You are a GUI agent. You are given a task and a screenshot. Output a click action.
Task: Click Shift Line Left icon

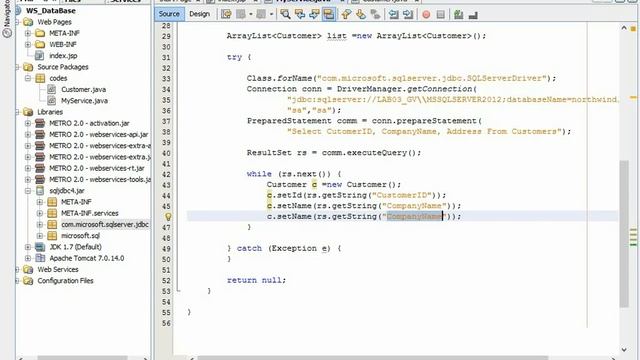point(393,15)
